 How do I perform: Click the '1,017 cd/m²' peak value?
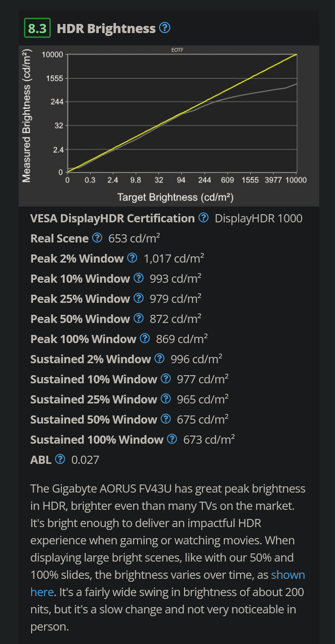coord(174,259)
